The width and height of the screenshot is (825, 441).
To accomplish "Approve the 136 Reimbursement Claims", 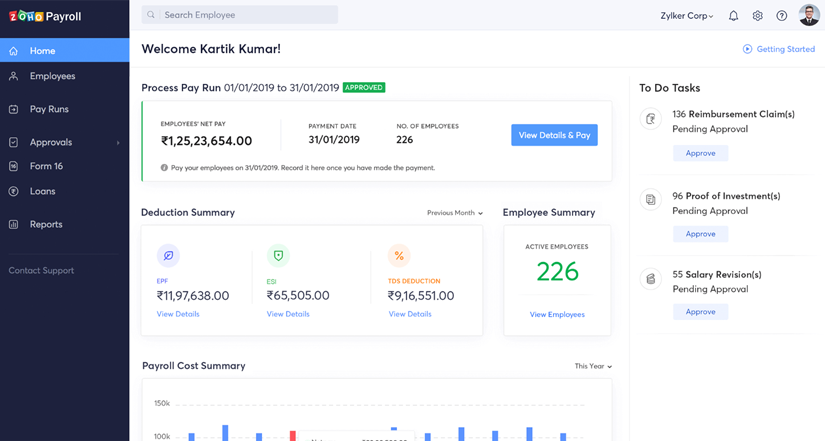I will [700, 153].
